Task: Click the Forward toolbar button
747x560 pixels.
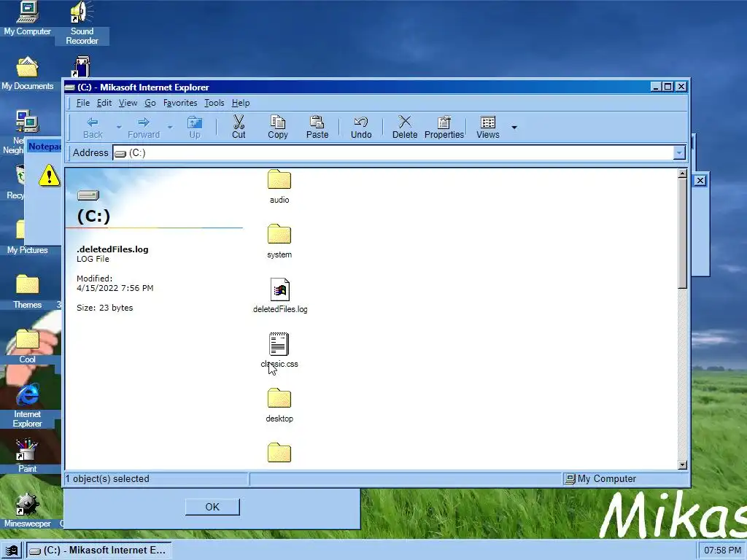Action: click(144, 128)
